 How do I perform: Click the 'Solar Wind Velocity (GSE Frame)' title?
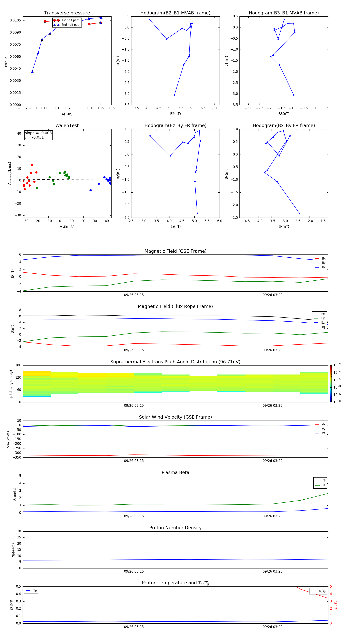175,417
